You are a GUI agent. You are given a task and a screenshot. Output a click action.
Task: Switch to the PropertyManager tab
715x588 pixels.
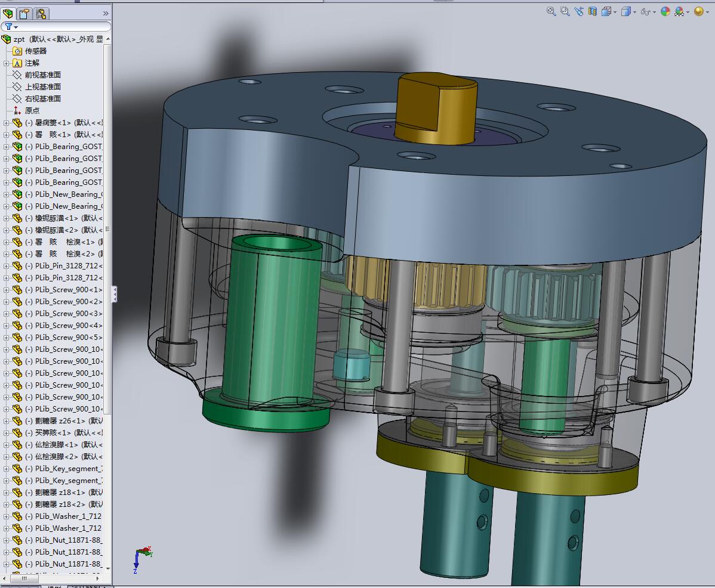(x=24, y=13)
